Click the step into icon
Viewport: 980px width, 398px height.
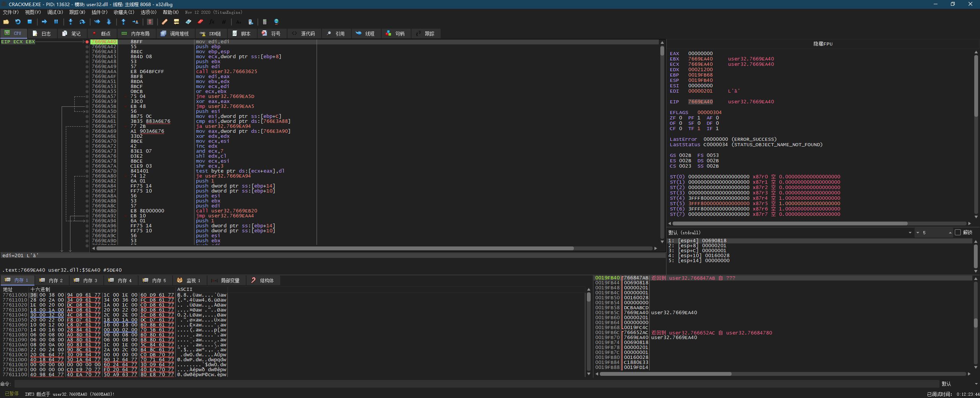pos(70,22)
